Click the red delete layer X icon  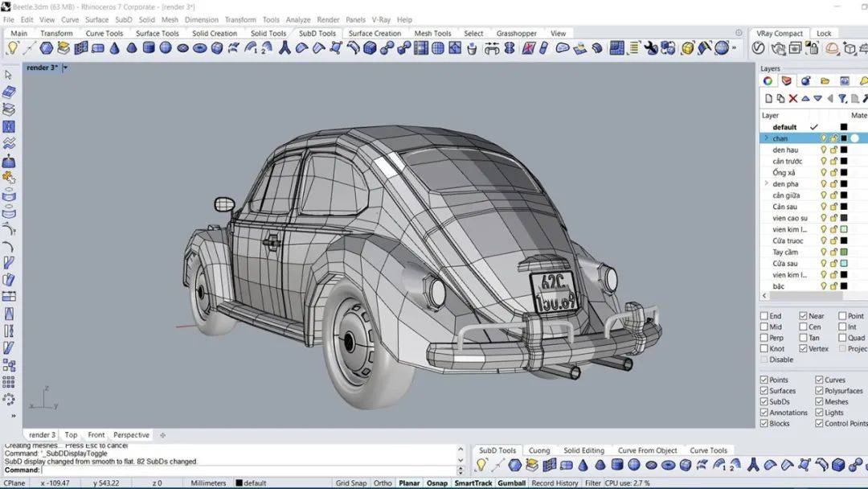[x=792, y=99]
